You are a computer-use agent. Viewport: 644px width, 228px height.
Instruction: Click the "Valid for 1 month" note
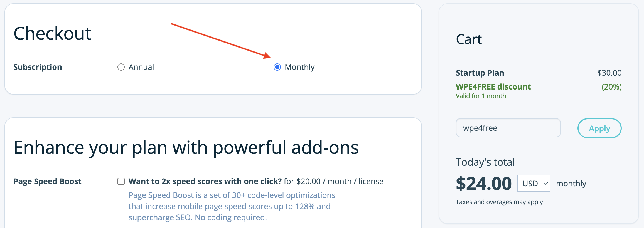click(481, 96)
